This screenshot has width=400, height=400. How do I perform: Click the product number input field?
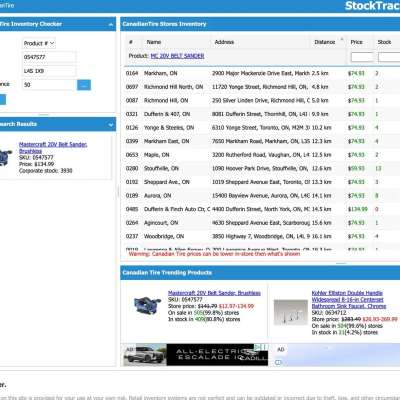click(x=49, y=57)
